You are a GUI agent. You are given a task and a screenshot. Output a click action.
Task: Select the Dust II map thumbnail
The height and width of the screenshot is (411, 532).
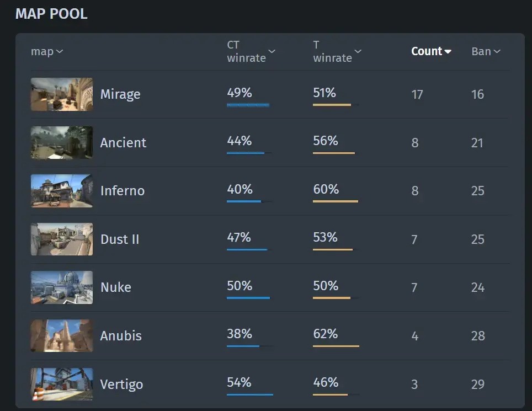[62, 239]
